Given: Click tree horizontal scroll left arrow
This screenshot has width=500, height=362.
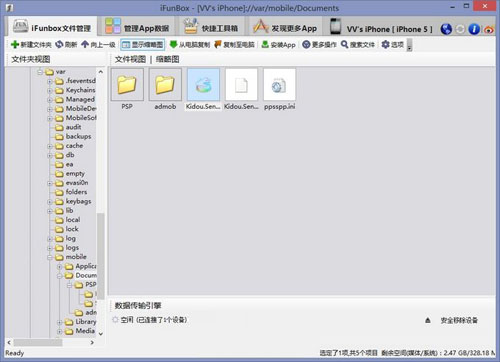Looking at the screenshot, I should (x=9, y=342).
